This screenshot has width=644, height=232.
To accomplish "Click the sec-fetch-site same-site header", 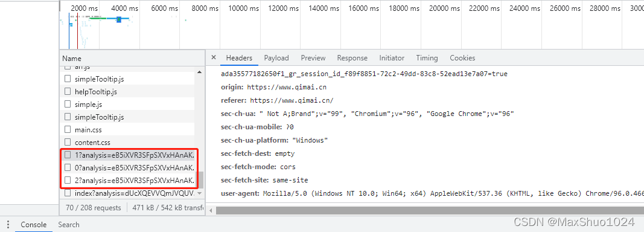I will pos(264,180).
